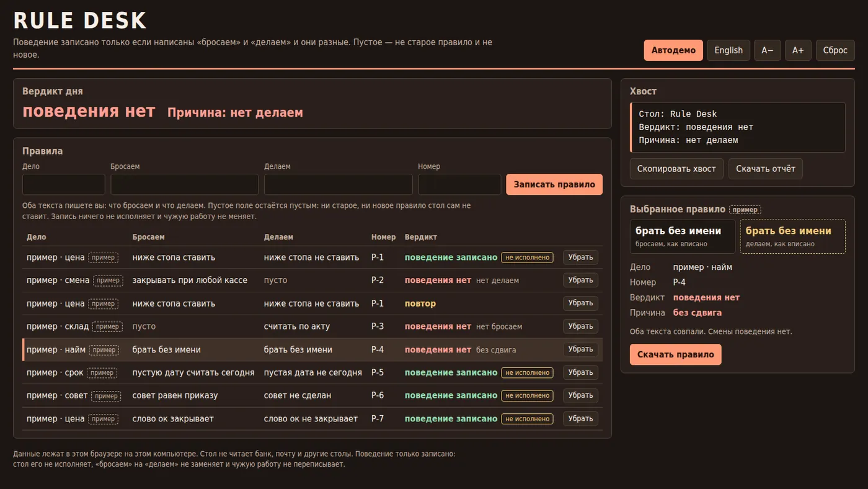Click 'не исполнено' badge in Р-5 row
This screenshot has width=868, height=489.
click(527, 372)
